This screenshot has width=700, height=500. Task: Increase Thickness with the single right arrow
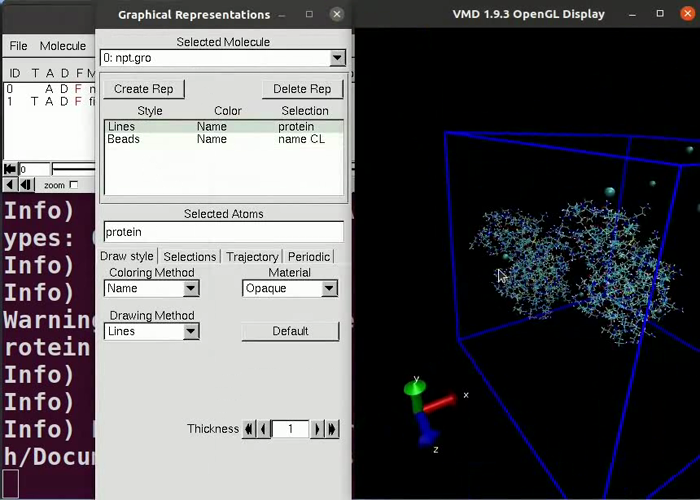coord(318,429)
